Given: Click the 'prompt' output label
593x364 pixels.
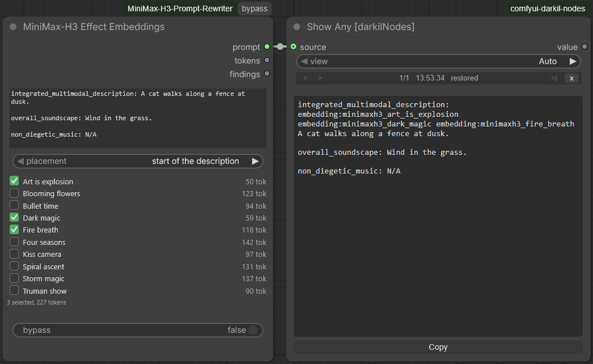Looking at the screenshot, I should point(246,47).
